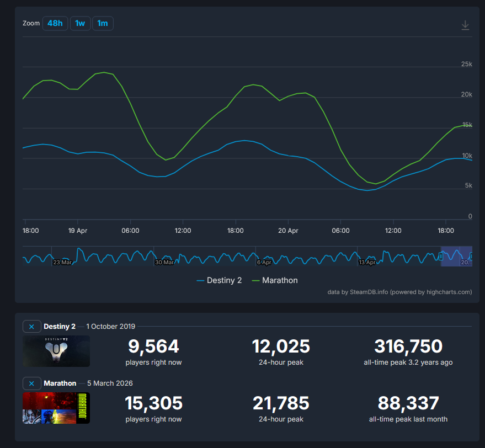The height and width of the screenshot is (448, 485).
Task: Click the Destiny 2 cover thumbnail
Action: 56,351
